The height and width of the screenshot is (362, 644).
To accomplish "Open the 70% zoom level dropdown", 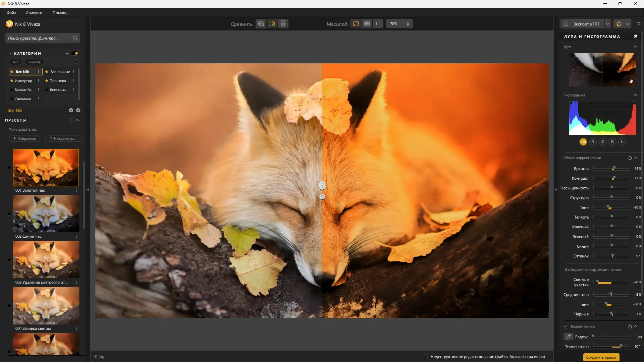I will pyautogui.click(x=399, y=24).
